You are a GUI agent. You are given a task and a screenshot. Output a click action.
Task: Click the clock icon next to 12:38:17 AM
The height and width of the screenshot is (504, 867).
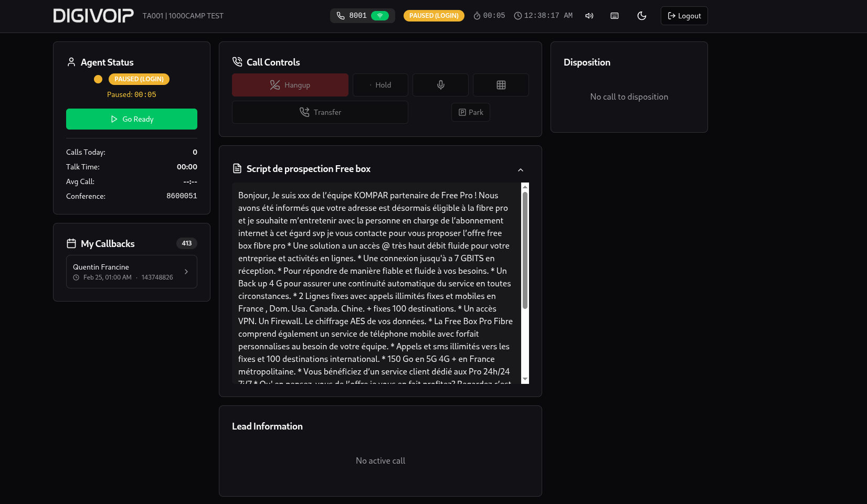point(518,16)
